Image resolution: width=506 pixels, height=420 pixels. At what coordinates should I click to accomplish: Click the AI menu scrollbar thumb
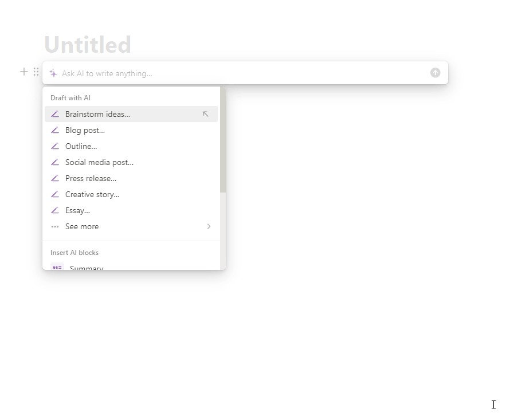coord(223,140)
